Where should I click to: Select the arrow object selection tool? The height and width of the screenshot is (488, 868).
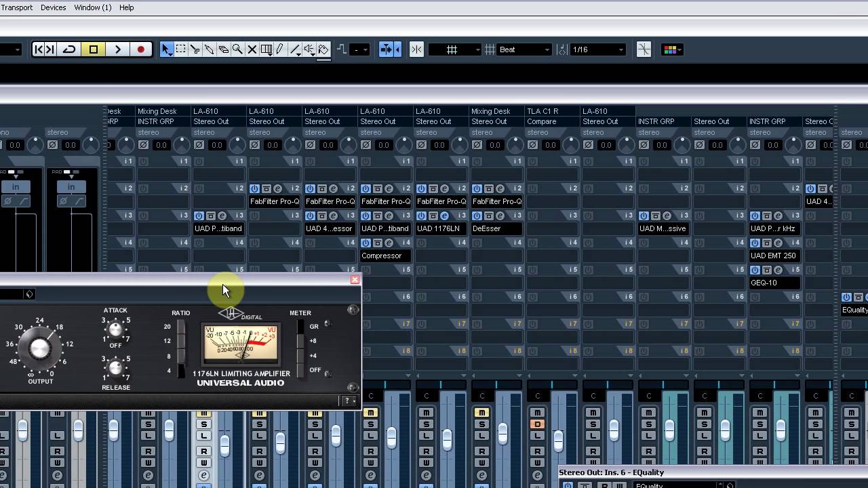tap(166, 49)
